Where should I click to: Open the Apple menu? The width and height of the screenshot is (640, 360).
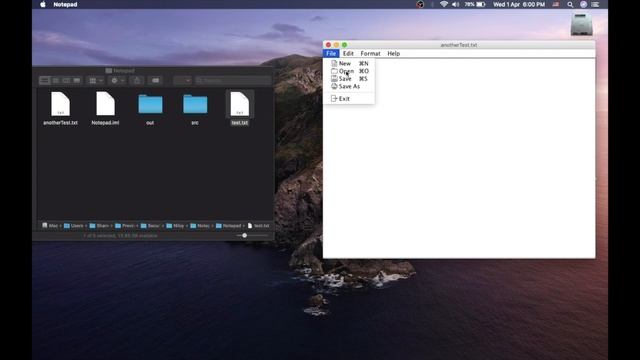[x=43, y=4]
